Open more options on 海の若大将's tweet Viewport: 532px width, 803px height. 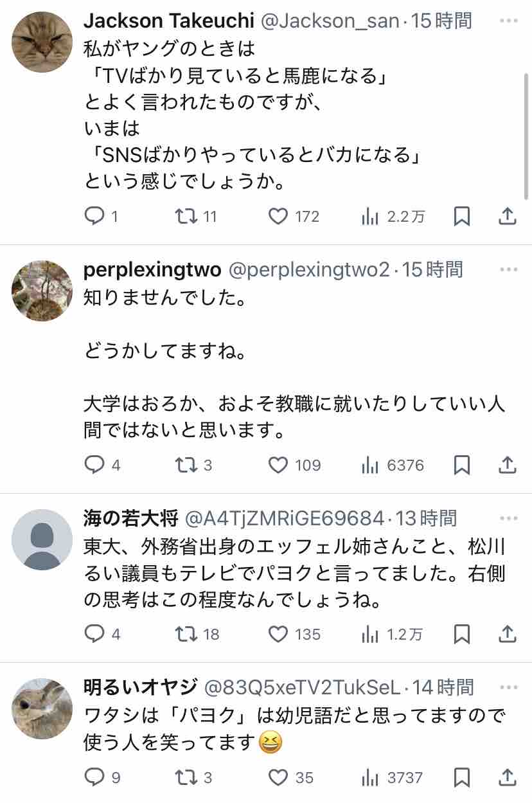(508, 518)
